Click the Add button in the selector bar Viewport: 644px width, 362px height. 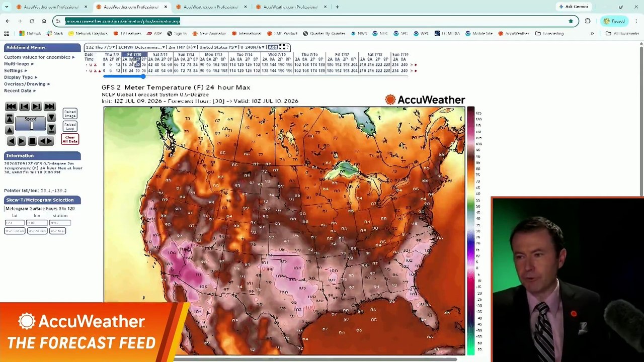(x=273, y=47)
